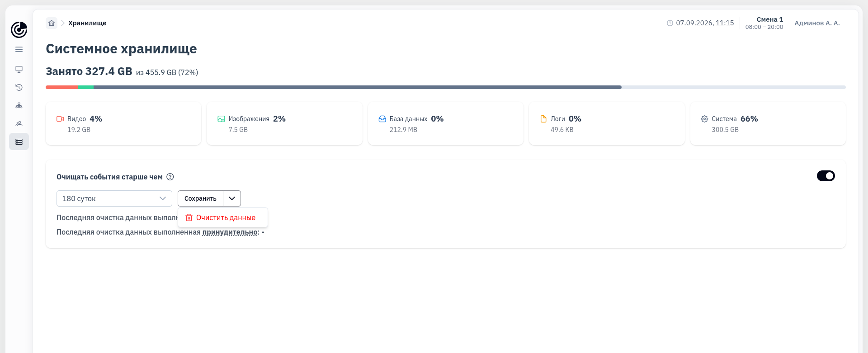Viewport: 868px width, 353px height.
Task: Click the storage usage progress bar
Action: click(x=446, y=87)
